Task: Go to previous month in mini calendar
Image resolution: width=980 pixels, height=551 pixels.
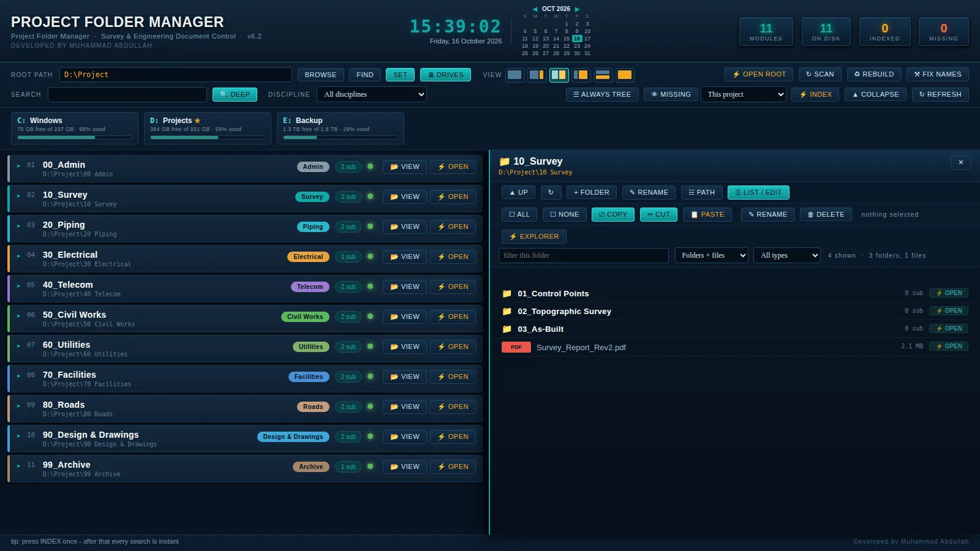Action: 535,9
